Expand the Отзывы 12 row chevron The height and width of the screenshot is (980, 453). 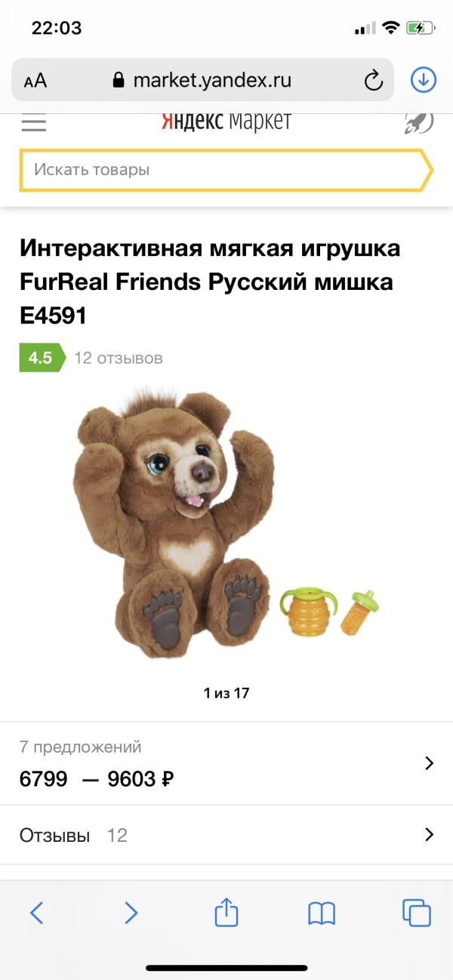click(x=429, y=834)
